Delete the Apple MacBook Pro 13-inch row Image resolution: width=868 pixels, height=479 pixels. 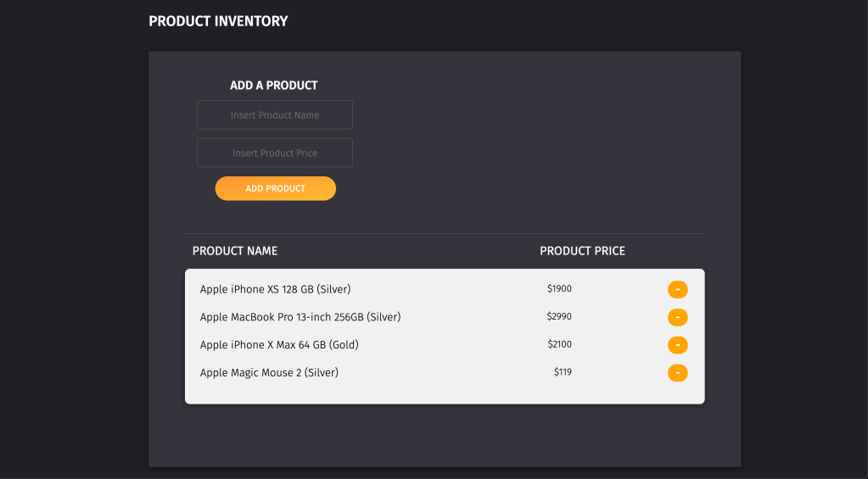click(x=677, y=318)
